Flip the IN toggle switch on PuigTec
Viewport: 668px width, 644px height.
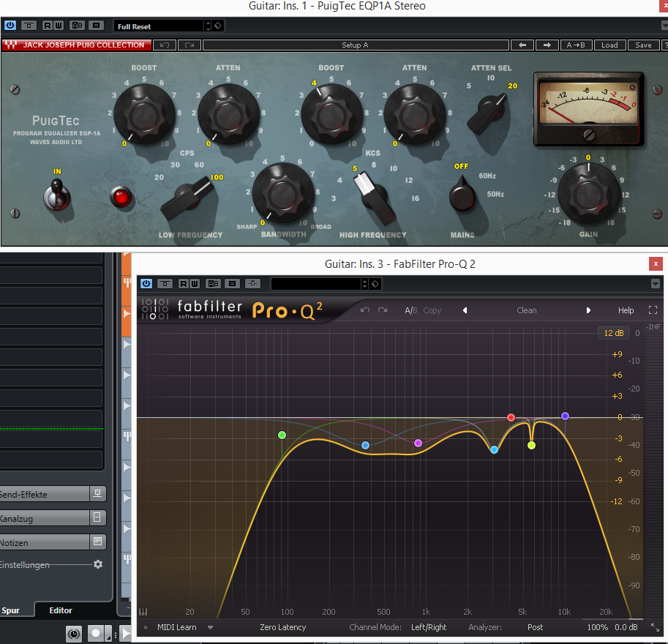pyautogui.click(x=57, y=196)
